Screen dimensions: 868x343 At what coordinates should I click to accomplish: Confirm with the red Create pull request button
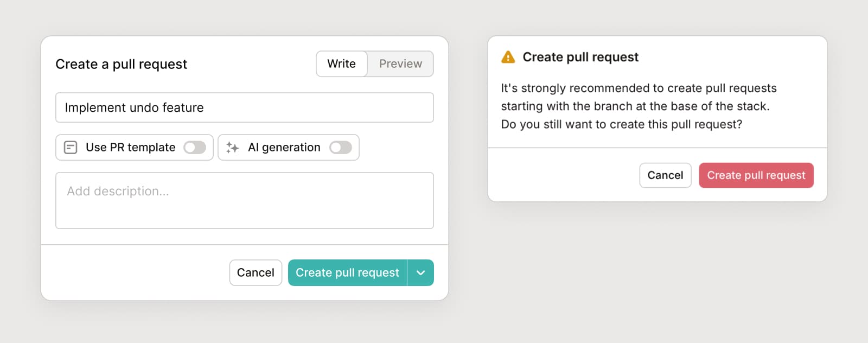pos(756,175)
